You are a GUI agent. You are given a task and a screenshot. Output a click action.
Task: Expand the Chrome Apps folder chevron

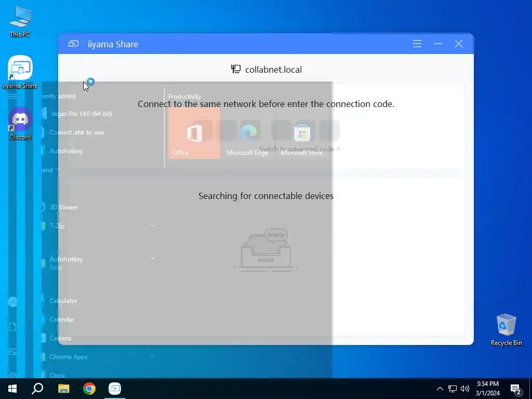point(153,356)
